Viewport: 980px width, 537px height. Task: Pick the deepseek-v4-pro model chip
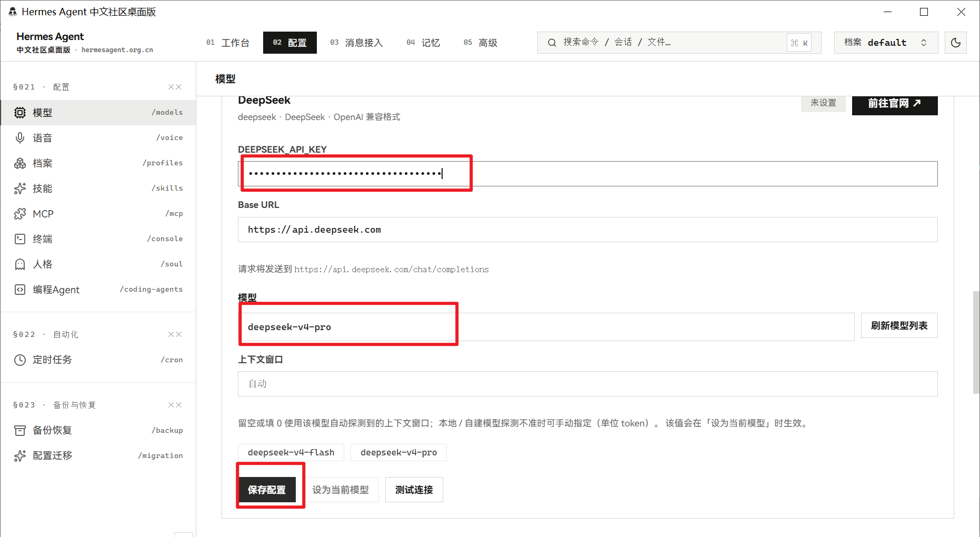(x=398, y=453)
